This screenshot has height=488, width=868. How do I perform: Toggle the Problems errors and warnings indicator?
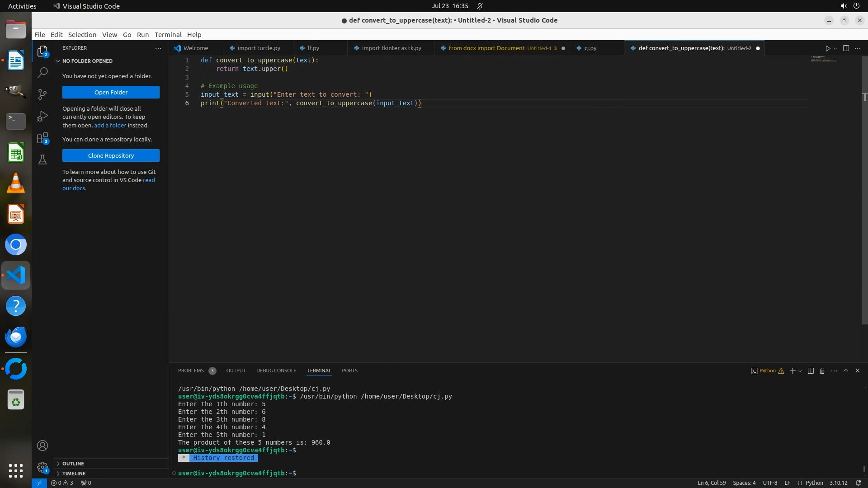(x=62, y=483)
